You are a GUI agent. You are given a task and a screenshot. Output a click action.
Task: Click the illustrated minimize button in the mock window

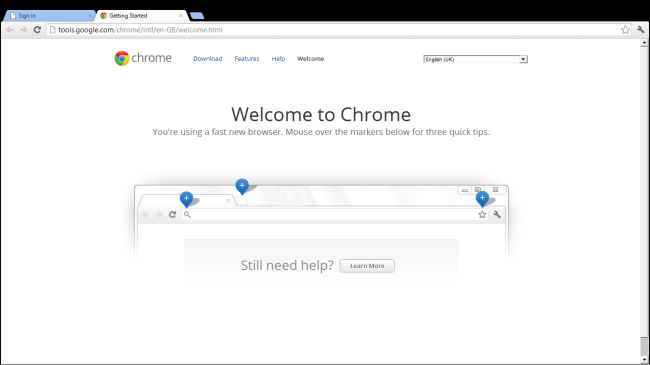coord(465,190)
